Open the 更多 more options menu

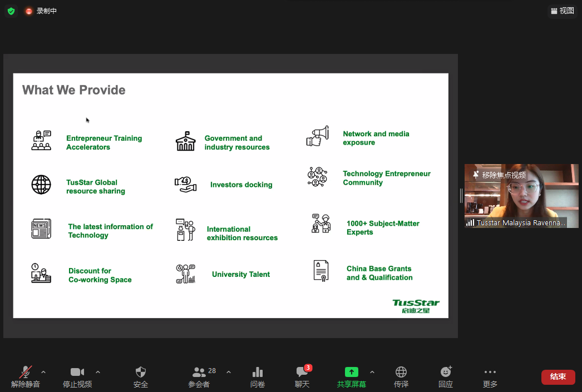[x=490, y=377]
